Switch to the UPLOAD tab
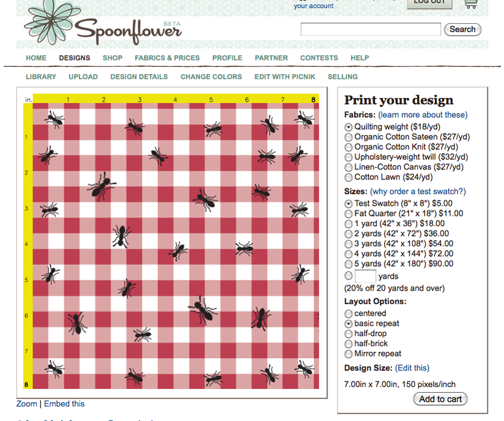The image size is (504, 421). 83,77
